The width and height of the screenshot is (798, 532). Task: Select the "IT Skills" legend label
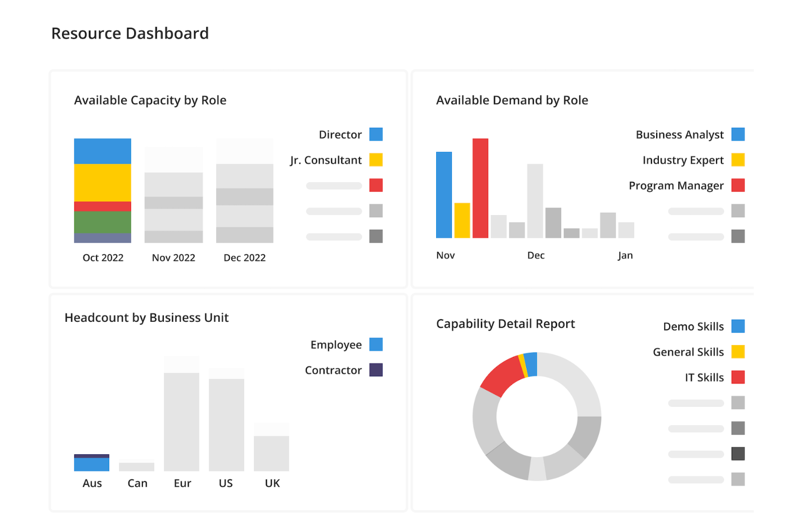point(704,378)
